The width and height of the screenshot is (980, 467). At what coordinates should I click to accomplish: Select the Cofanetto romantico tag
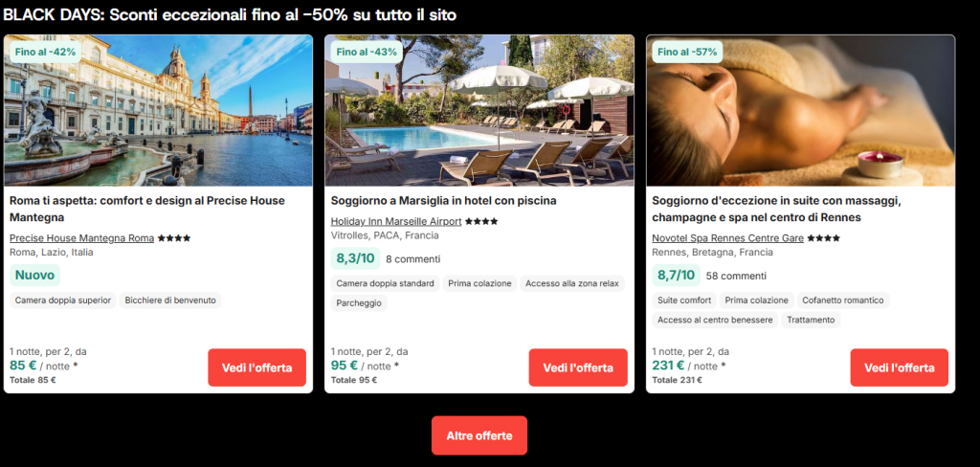pos(841,300)
